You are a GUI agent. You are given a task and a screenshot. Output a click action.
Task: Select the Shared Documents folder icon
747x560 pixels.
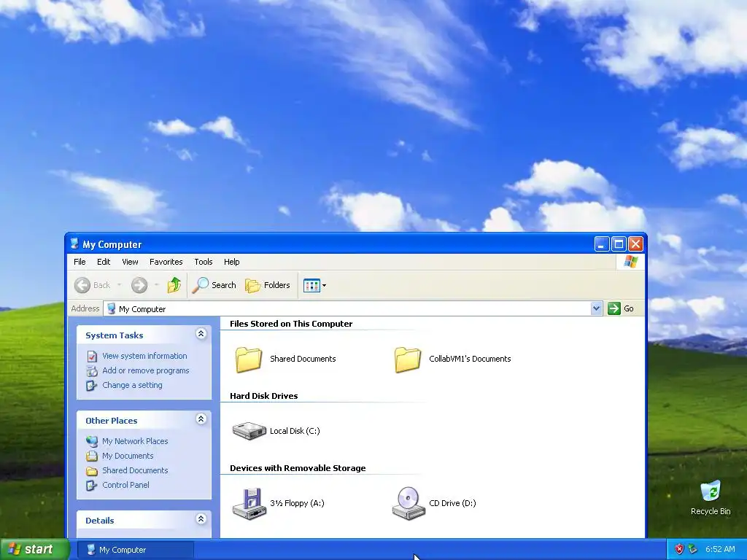[x=249, y=359]
